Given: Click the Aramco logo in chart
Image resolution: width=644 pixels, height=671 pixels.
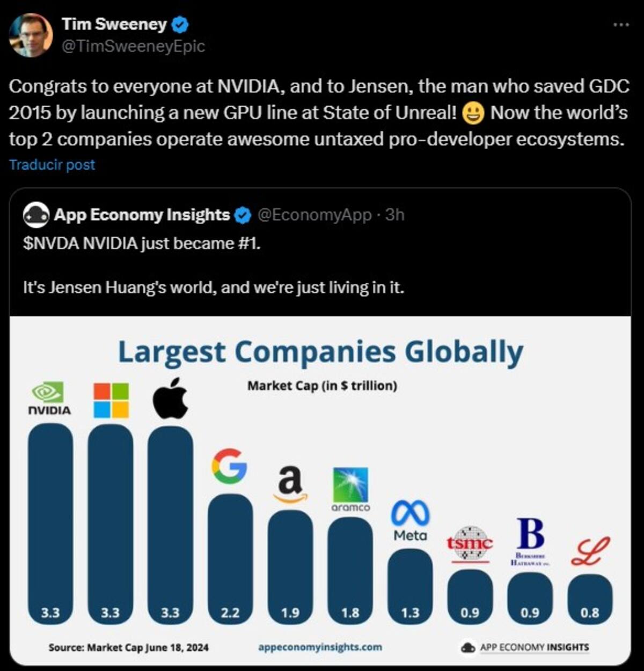Looking at the screenshot, I should 350,489.
